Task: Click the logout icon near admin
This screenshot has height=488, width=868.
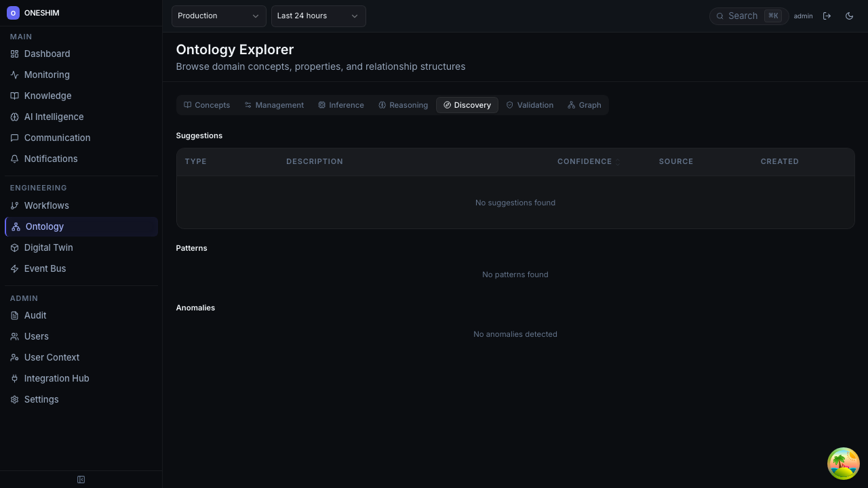Action: [827, 16]
